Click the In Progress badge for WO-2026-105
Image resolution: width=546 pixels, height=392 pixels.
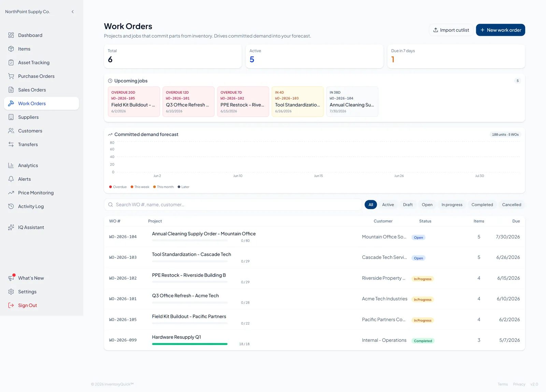(x=422, y=320)
